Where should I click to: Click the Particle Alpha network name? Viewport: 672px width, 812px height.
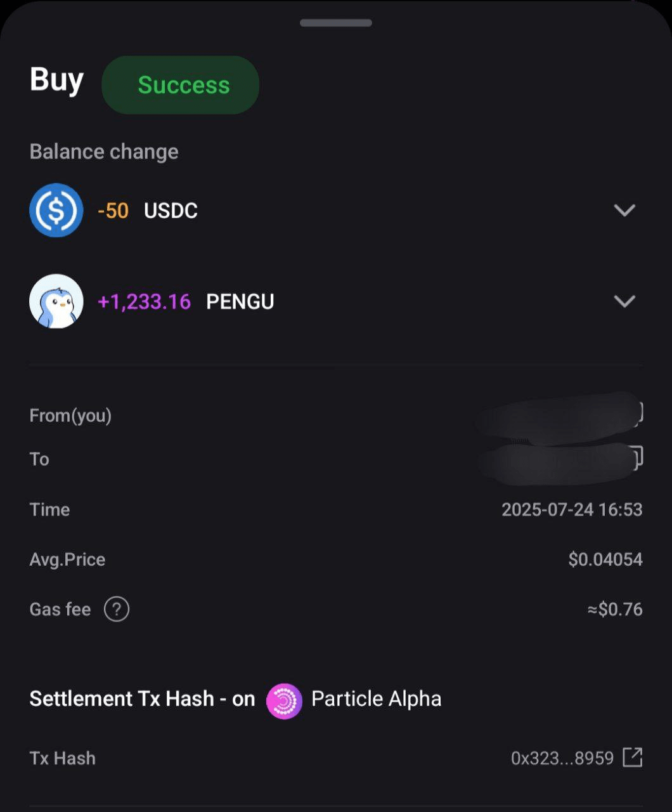pos(376,699)
